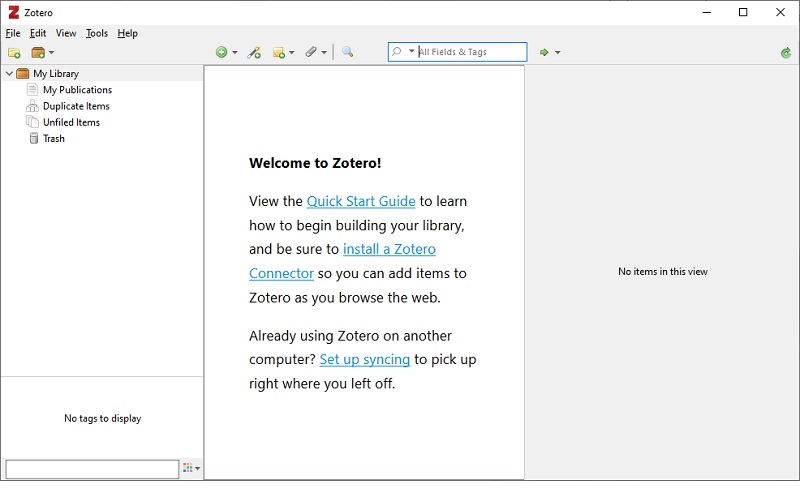Viewport: 800px width, 493px height.
Task: Minimize the Zotero window
Action: tap(707, 12)
